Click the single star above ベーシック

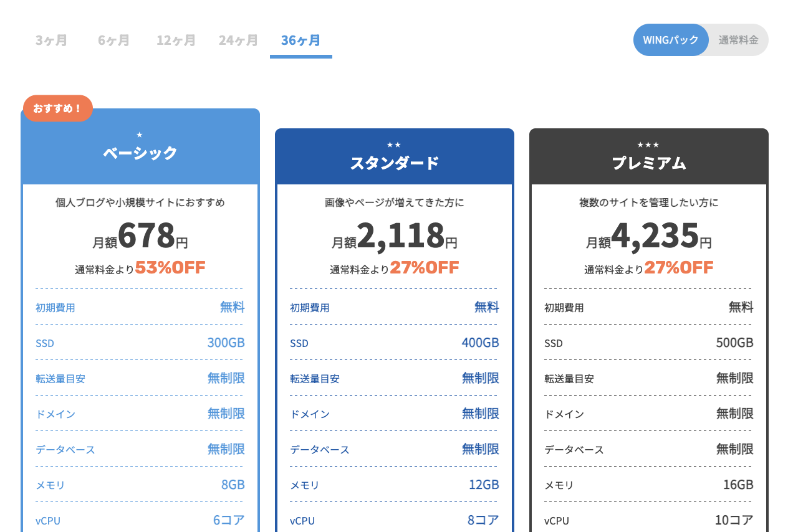(x=140, y=135)
